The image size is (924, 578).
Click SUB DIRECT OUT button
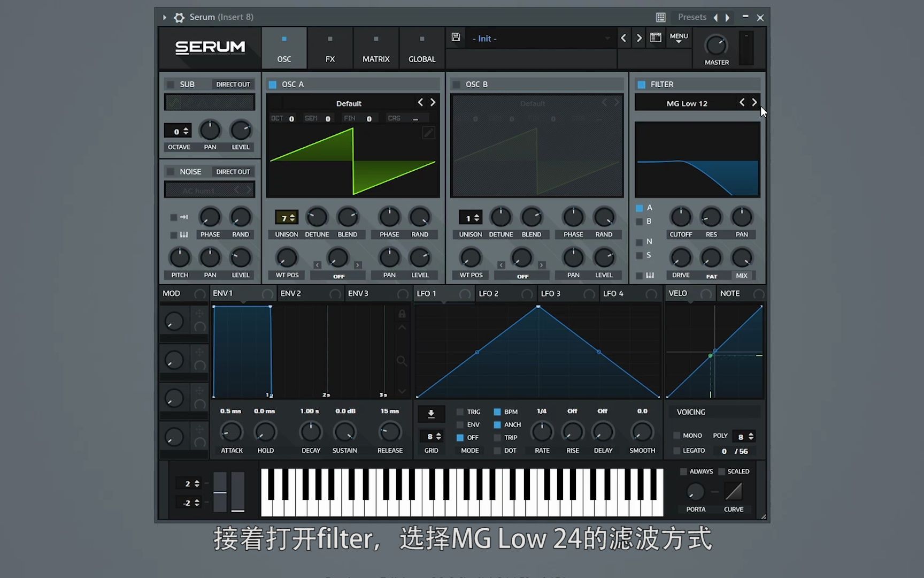[233, 85]
